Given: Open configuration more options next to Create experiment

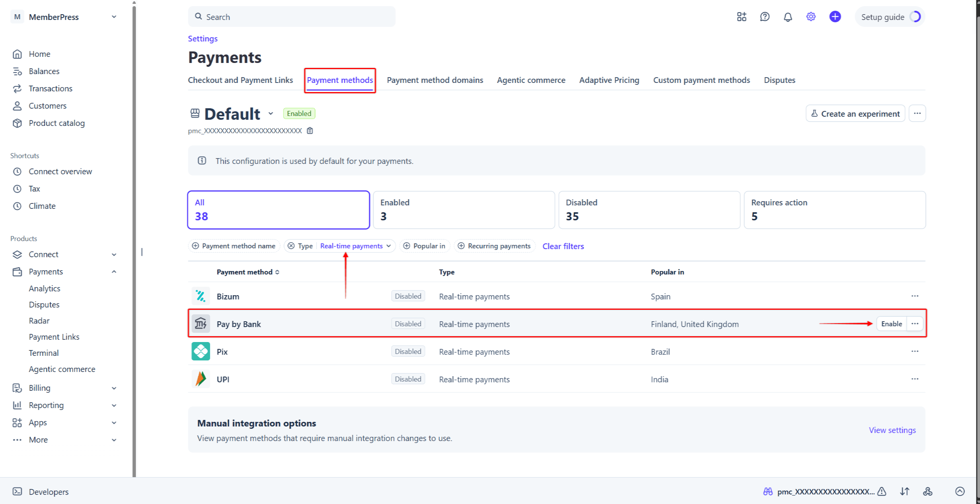Looking at the screenshot, I should pyautogui.click(x=917, y=114).
